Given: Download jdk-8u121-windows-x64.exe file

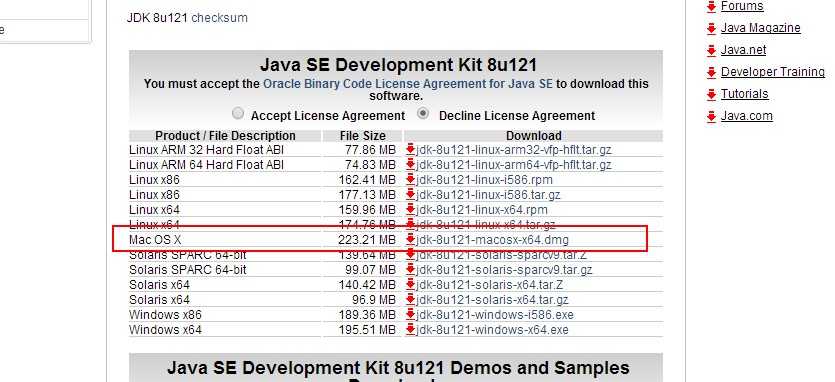Looking at the screenshot, I should 493,330.
